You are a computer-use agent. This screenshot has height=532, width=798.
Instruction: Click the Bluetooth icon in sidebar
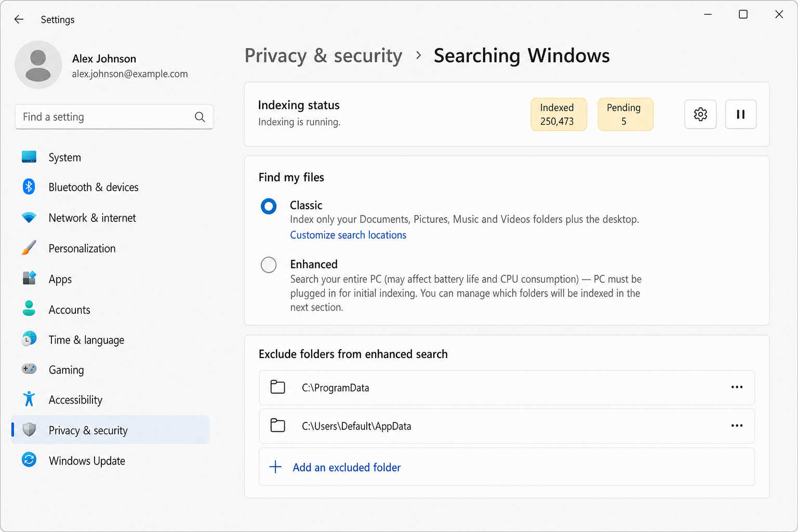(29, 187)
